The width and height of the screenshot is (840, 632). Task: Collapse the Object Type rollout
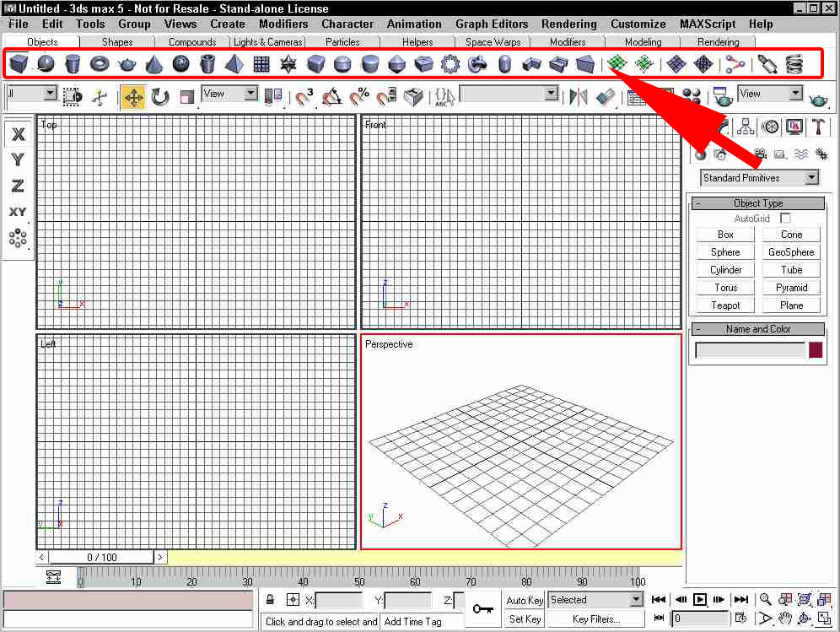[x=758, y=203]
